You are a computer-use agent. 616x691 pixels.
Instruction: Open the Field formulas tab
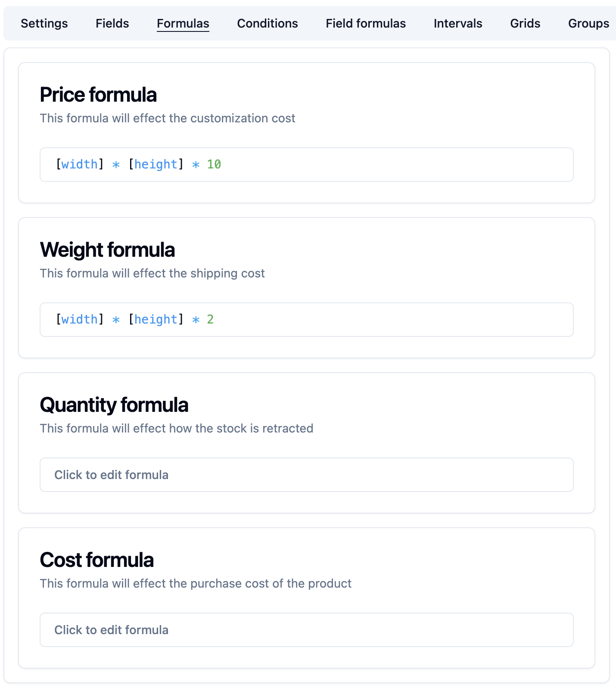tap(365, 23)
